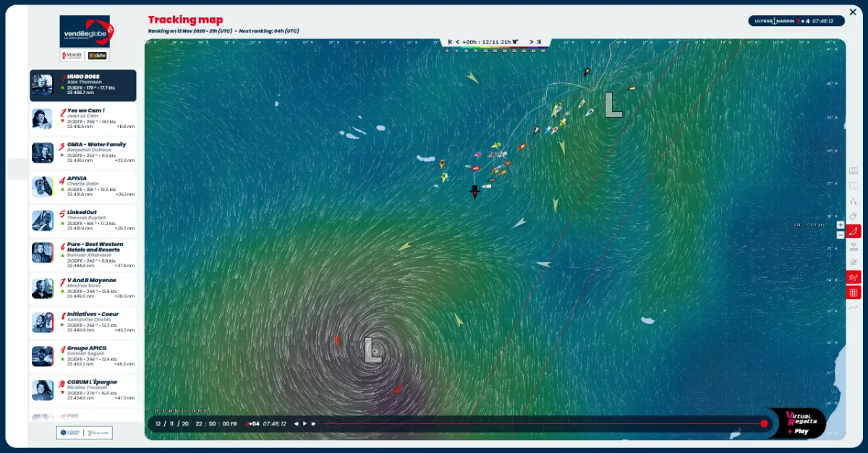Viewport: 868px width, 453px height.
Task: Zoom out the map with minus button
Action: 840,234
